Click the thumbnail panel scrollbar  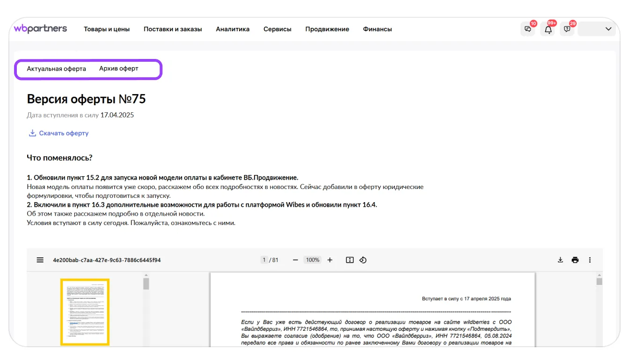pyautogui.click(x=146, y=284)
